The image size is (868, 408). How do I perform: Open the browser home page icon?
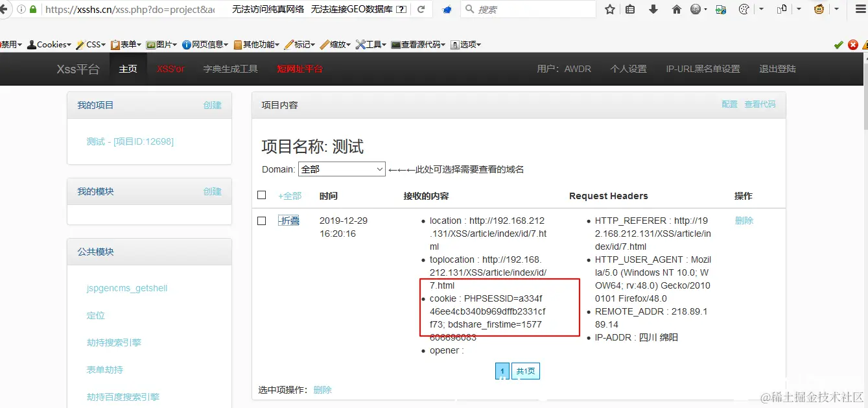click(677, 9)
